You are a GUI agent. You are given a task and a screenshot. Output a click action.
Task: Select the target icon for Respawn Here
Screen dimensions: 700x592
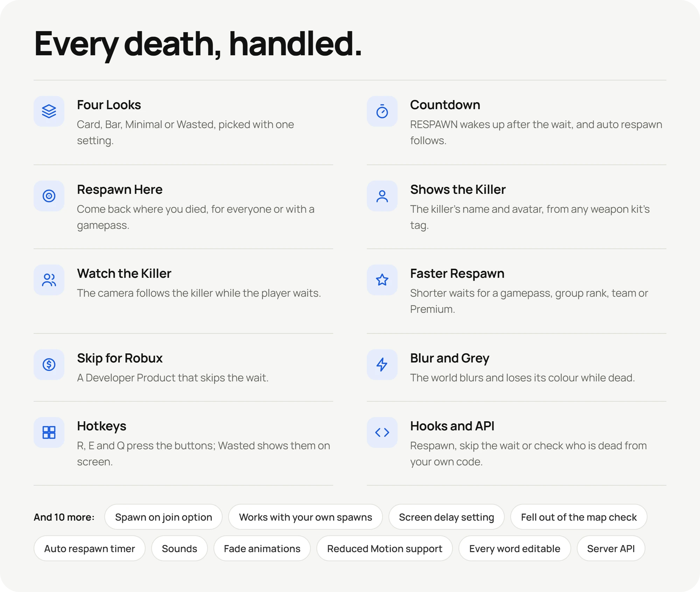click(49, 196)
